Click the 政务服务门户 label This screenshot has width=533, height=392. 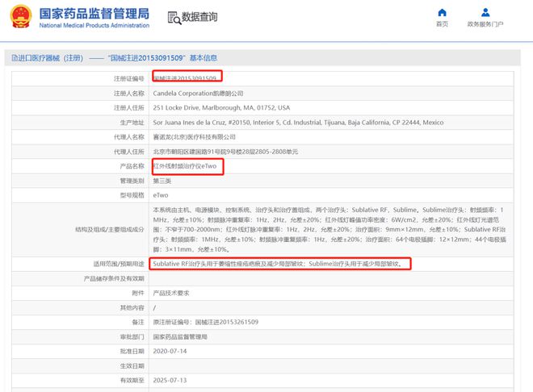point(485,24)
